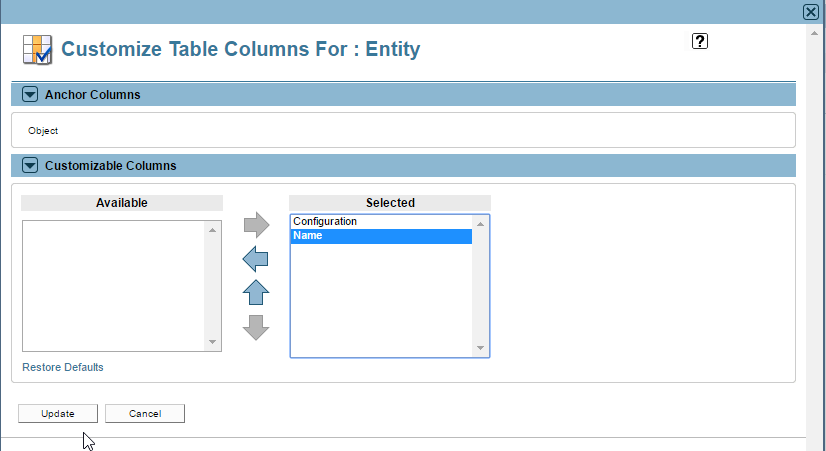Click the Cancel button
Image resolution: width=826 pixels, height=451 pixels.
(x=145, y=414)
